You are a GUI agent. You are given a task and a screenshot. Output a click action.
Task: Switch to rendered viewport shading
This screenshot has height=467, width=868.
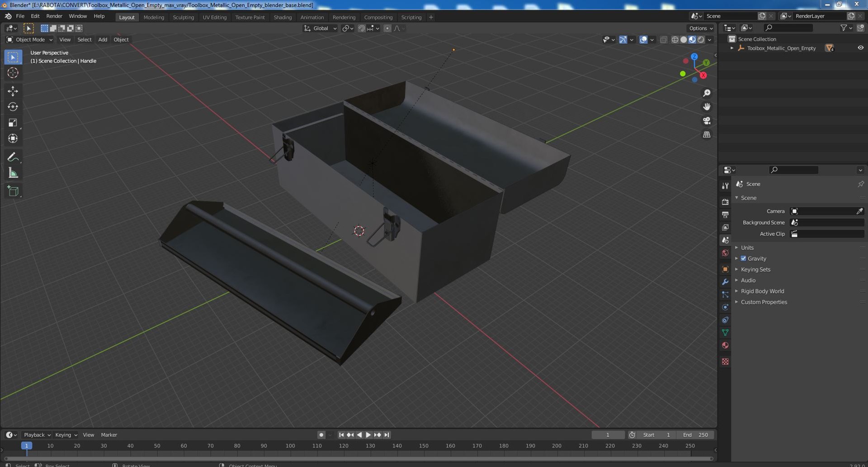coord(701,40)
